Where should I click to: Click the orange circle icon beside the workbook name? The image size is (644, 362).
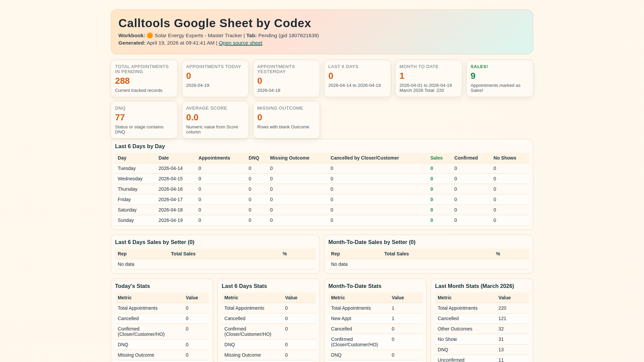tap(150, 36)
